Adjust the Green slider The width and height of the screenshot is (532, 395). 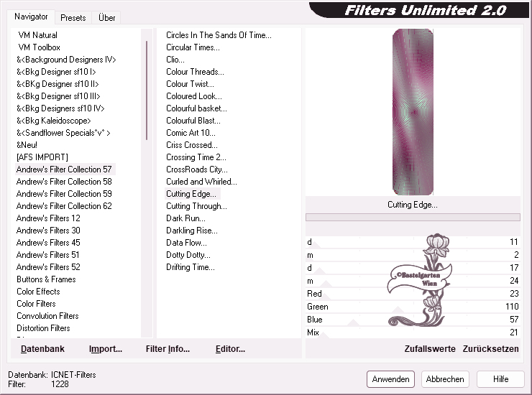tap(413, 307)
